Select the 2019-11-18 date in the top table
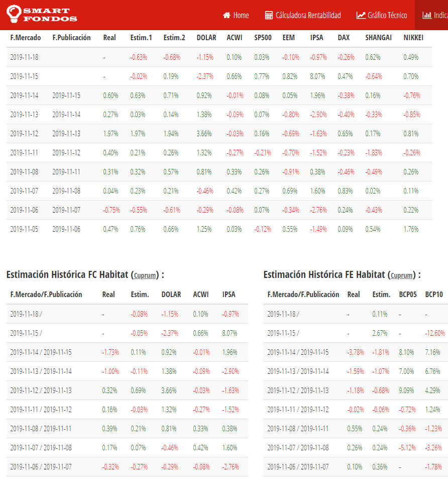The height and width of the screenshot is (480, 448). click(24, 57)
